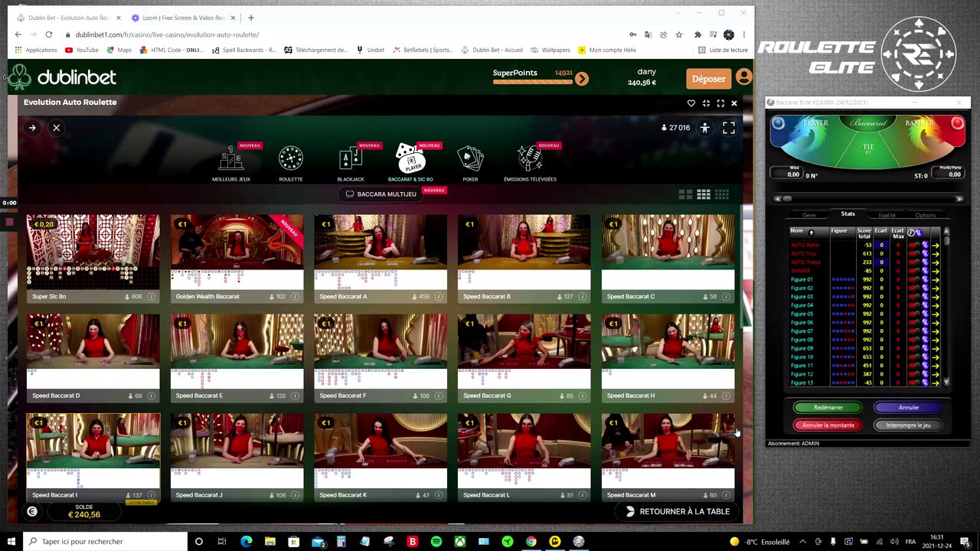Image resolution: width=980 pixels, height=551 pixels.
Task: Open the YouTube bookmark in the bookmarks bar
Action: click(81, 50)
